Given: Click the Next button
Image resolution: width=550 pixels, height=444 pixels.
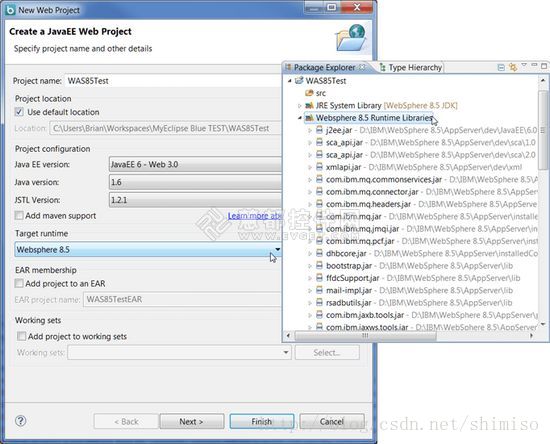Looking at the screenshot, I should (192, 421).
